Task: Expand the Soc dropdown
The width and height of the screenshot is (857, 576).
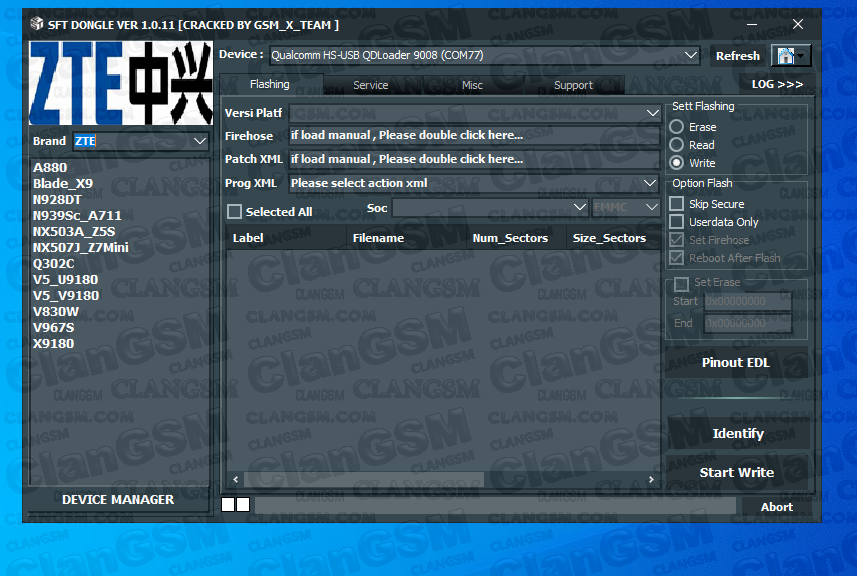Action: pyautogui.click(x=579, y=207)
